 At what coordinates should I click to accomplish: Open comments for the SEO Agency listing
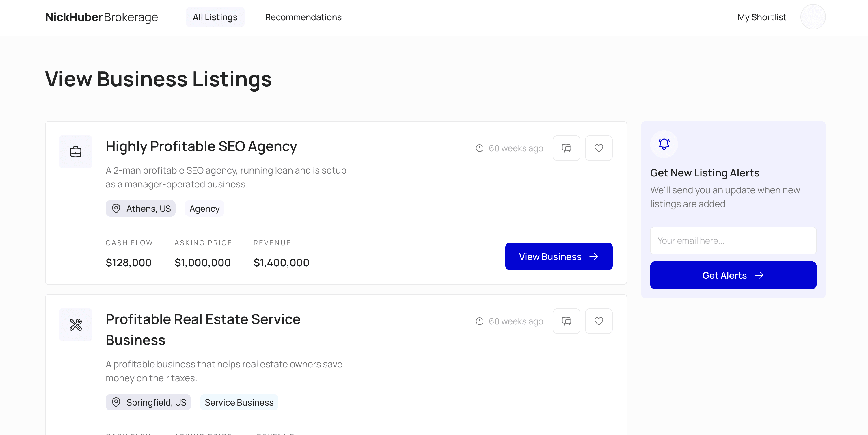(x=567, y=148)
